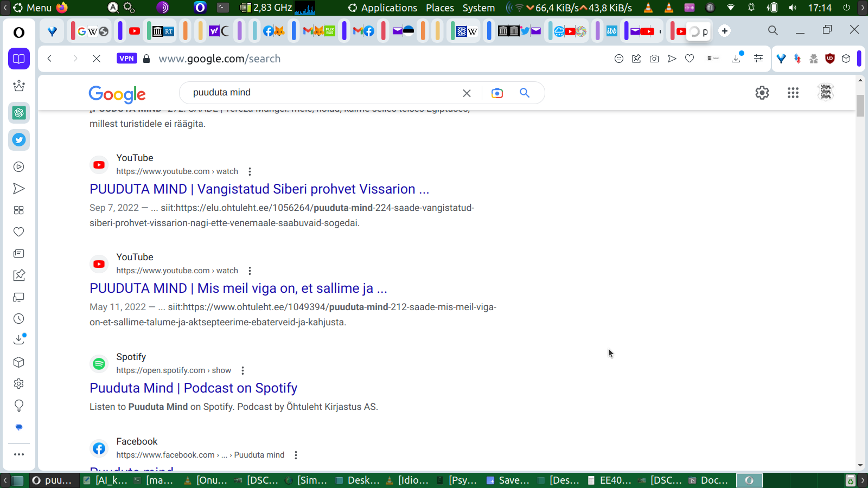Open Google quick settings gear
The height and width of the screenshot is (488, 868).
(x=762, y=93)
